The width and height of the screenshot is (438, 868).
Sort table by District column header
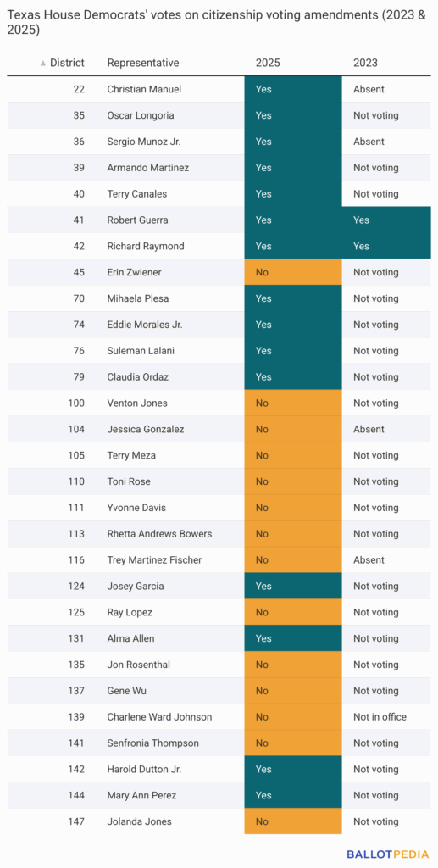[x=67, y=63]
